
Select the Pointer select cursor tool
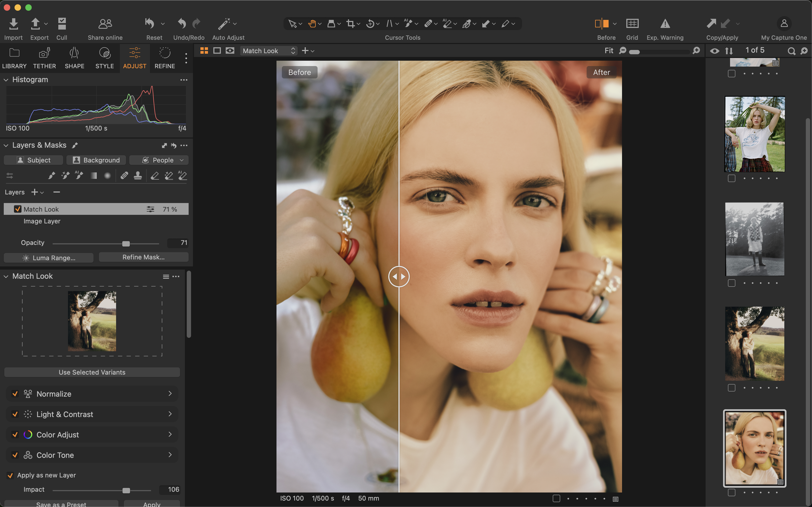292,24
